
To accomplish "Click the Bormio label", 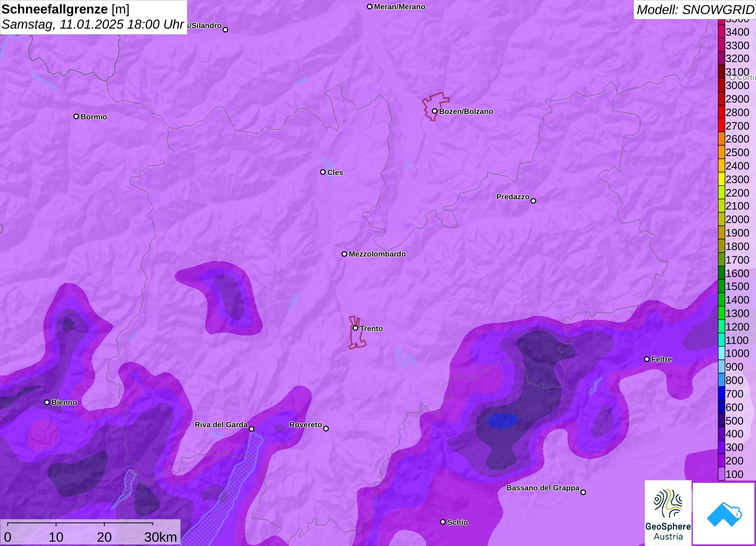I will [94, 117].
